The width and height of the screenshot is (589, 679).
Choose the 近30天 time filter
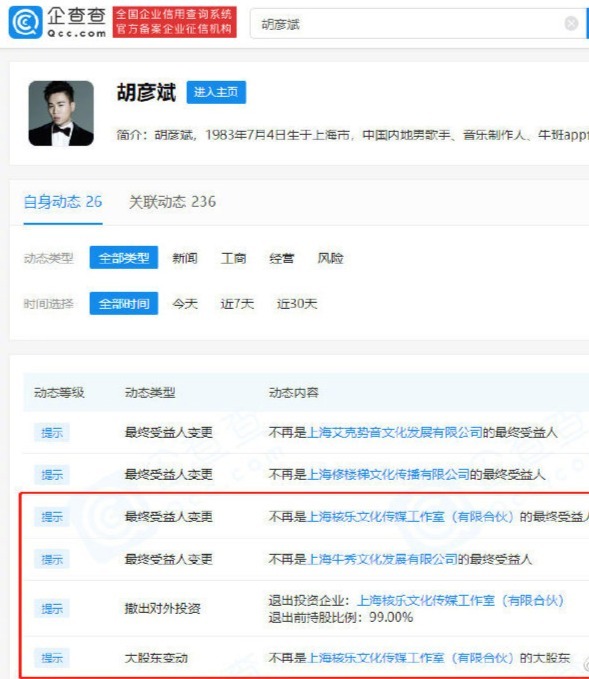[x=297, y=304]
